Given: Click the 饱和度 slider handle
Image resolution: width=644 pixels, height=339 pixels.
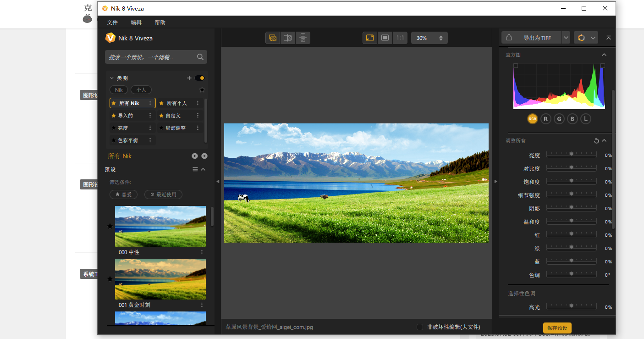Looking at the screenshot, I should coord(571,181).
